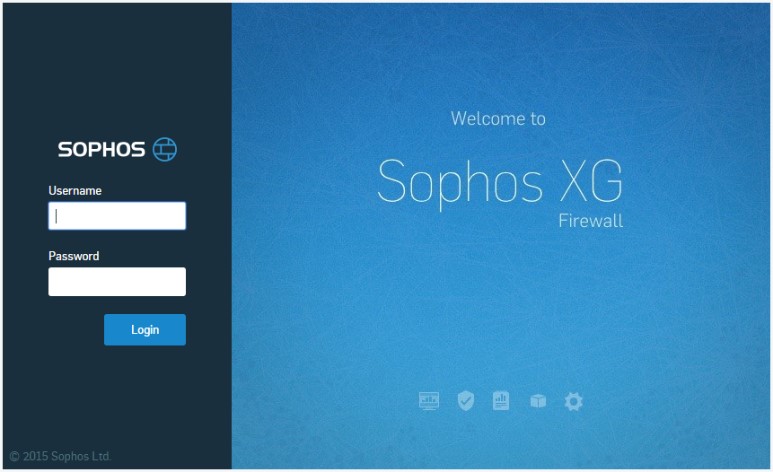
Task: Click the word Welcome in banner
Action: pos(488,119)
